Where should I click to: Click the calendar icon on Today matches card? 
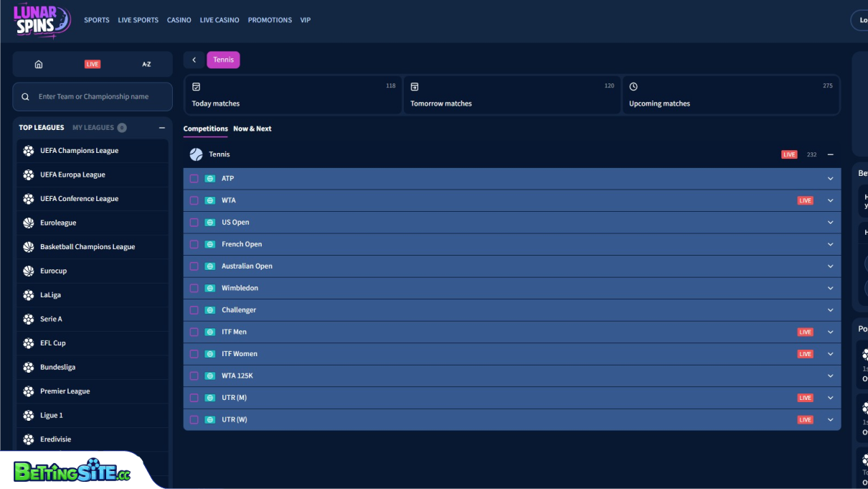point(196,85)
